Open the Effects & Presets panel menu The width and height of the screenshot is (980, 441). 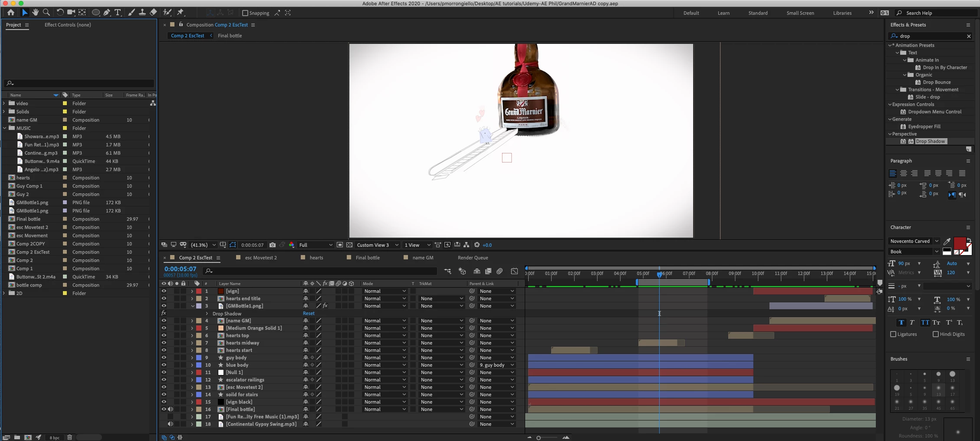tap(968, 25)
